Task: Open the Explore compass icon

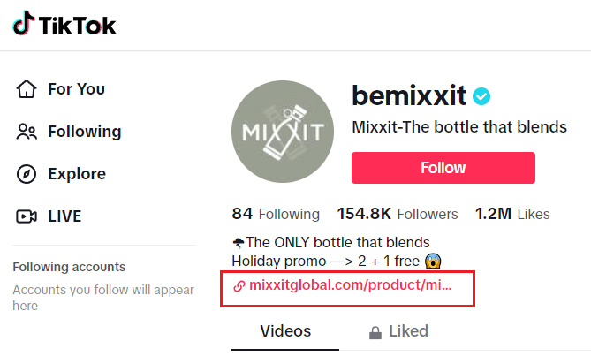Action: pos(27,174)
